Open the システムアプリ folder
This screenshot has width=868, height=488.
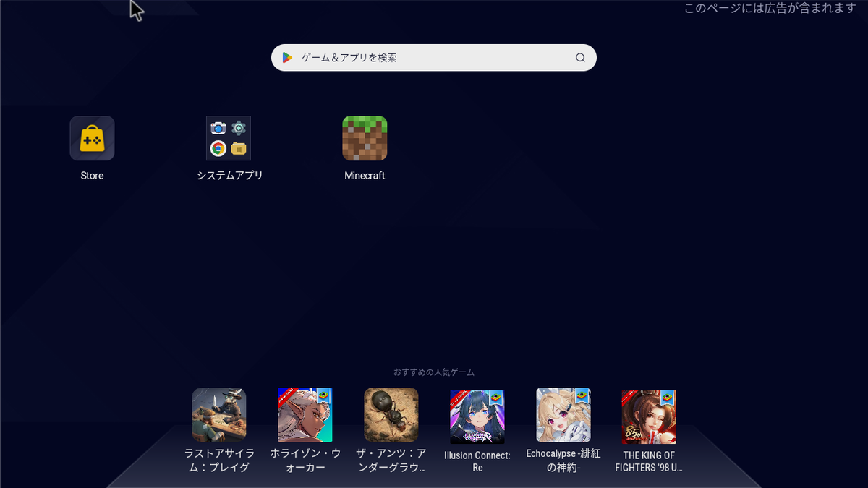point(229,138)
